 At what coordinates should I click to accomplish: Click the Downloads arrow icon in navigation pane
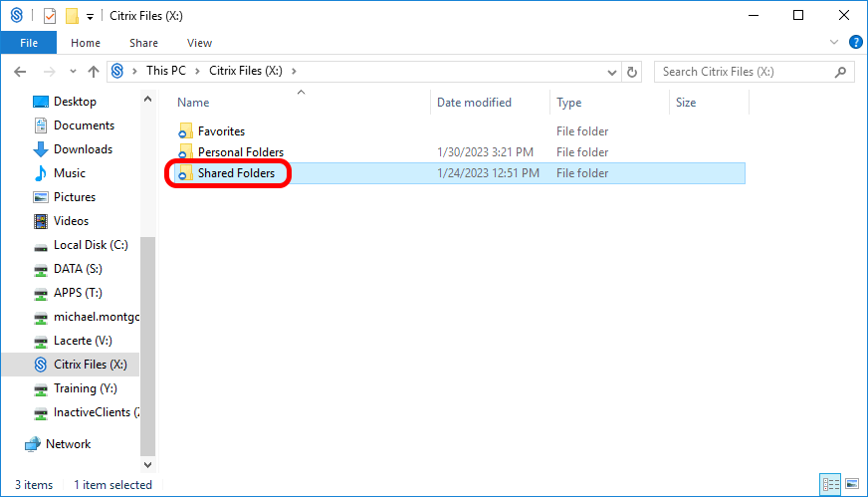coord(41,149)
